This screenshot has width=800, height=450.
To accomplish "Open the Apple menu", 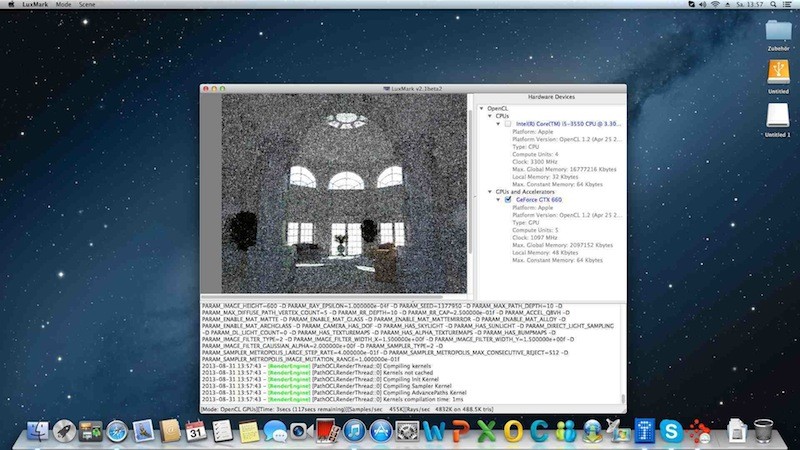I will pyautogui.click(x=11, y=4).
